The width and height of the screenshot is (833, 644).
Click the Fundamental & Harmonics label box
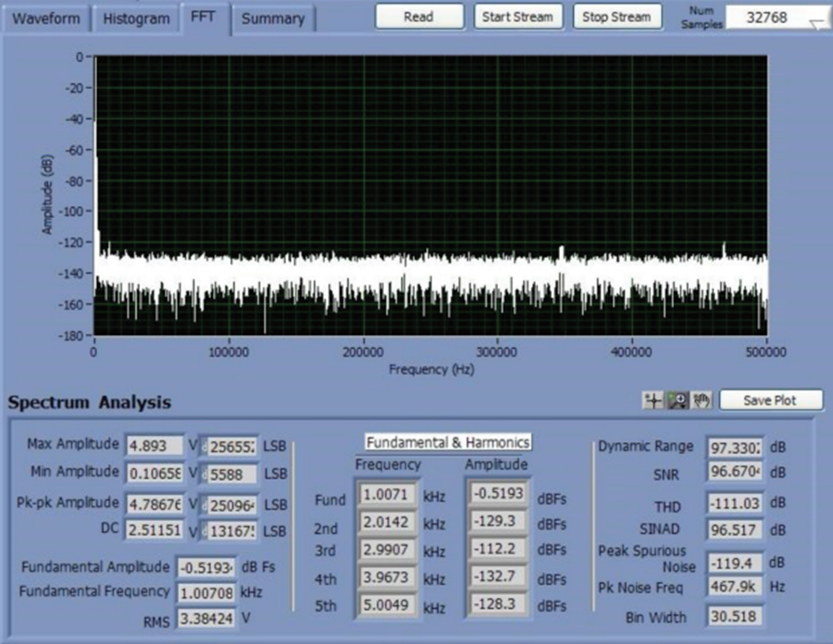(448, 442)
